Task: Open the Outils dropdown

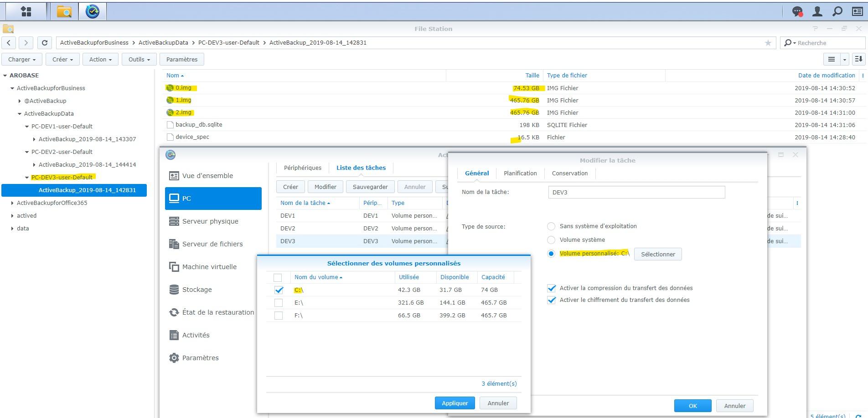Action: [x=139, y=59]
